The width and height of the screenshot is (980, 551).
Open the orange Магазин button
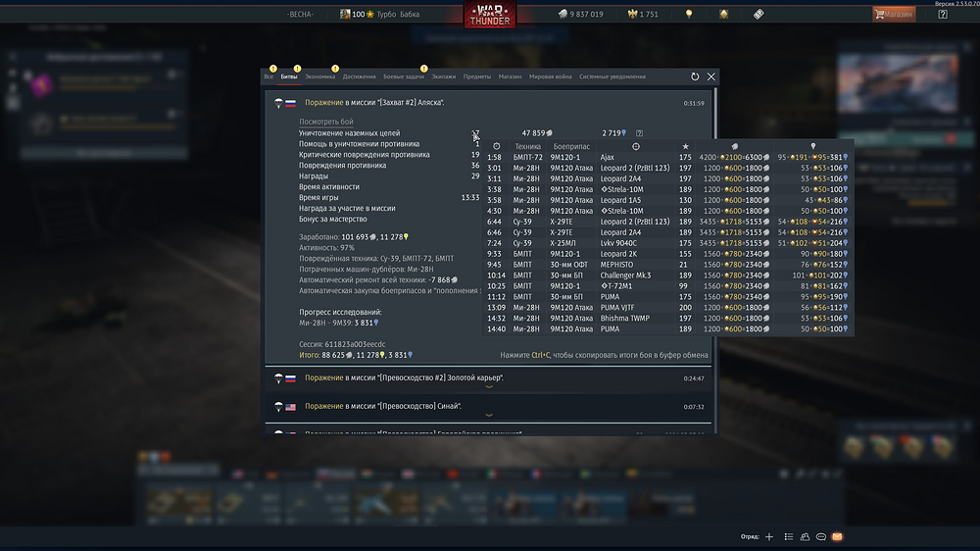[893, 15]
